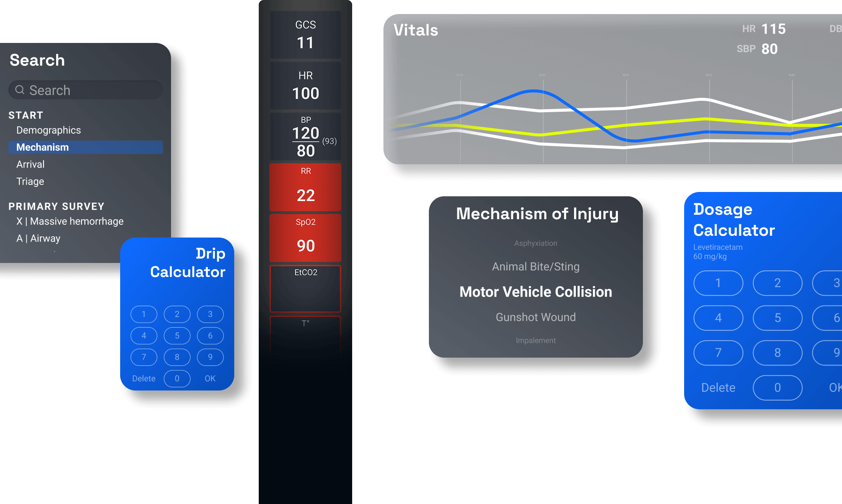Open A | Airway survey item

pyautogui.click(x=39, y=238)
